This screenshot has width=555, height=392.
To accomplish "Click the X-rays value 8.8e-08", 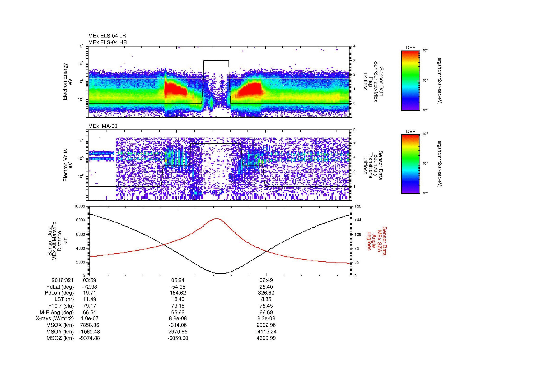I will [178, 318].
